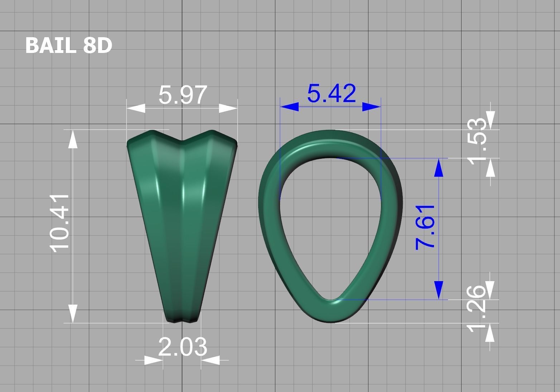
Task: Click the blue 7.61 inner height dimension
Action: click(425, 227)
